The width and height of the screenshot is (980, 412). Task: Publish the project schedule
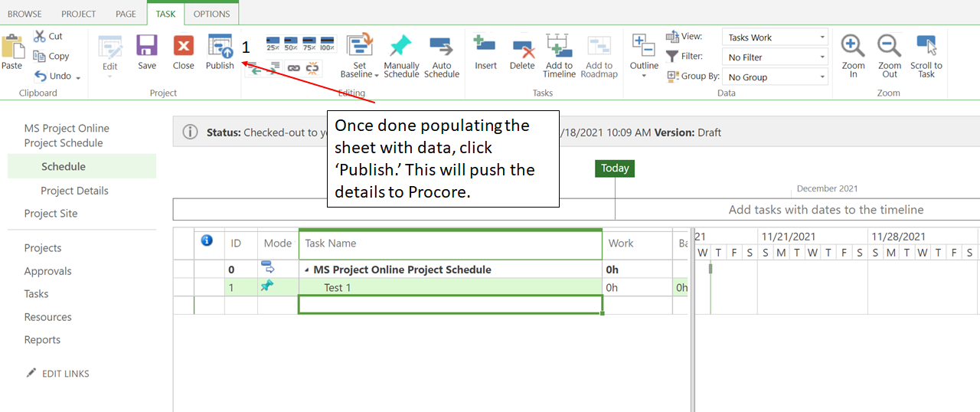coord(220,52)
